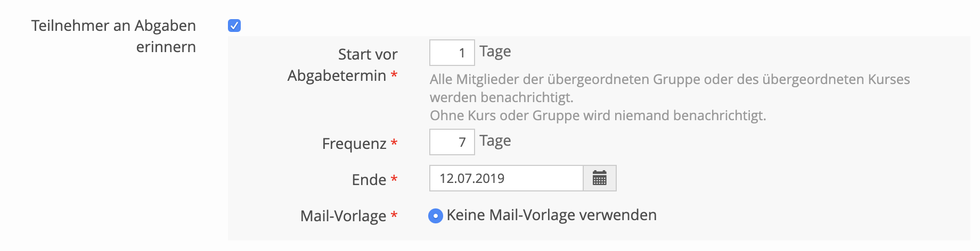Image resolution: width=980 pixels, height=251 pixels.
Task: Click the red asterisk next to Mail-Vorlage
Action: 394,215
